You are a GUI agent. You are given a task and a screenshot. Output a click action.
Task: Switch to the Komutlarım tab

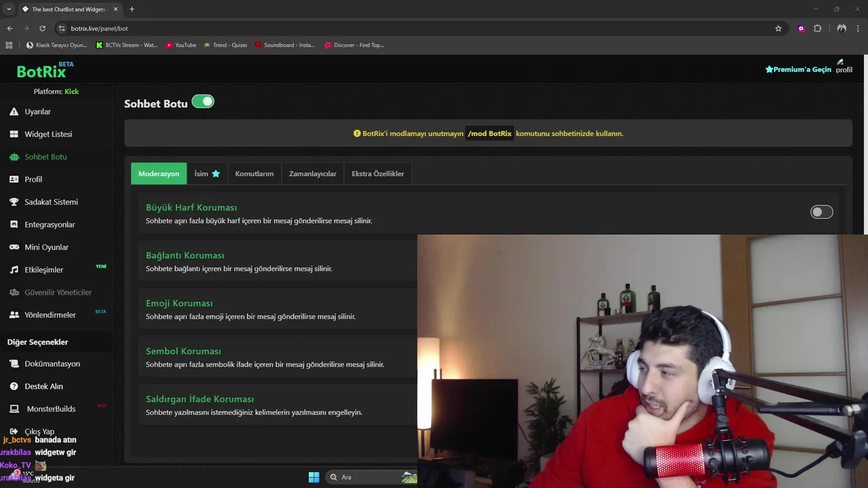tap(254, 174)
